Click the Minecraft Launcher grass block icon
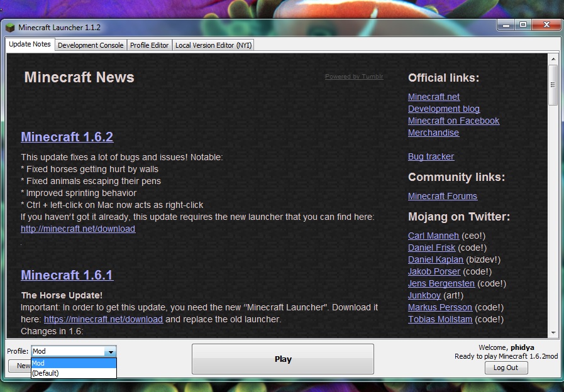The height and width of the screenshot is (392, 564). click(10, 28)
